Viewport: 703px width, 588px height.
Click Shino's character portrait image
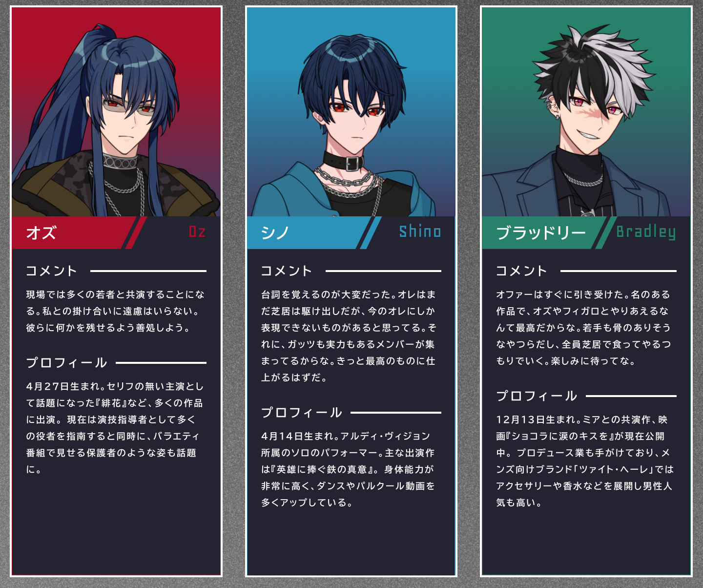tap(351, 112)
